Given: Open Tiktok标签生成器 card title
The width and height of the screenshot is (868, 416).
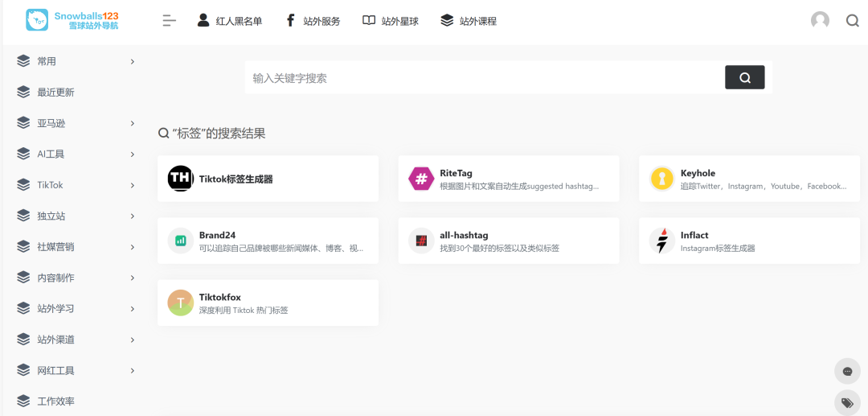Looking at the screenshot, I should click(x=235, y=179).
